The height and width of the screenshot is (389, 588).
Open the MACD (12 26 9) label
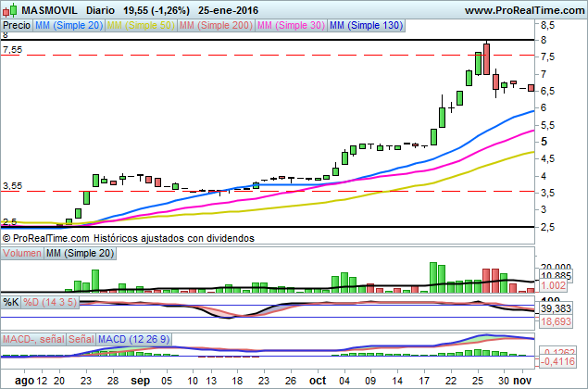pos(133,340)
